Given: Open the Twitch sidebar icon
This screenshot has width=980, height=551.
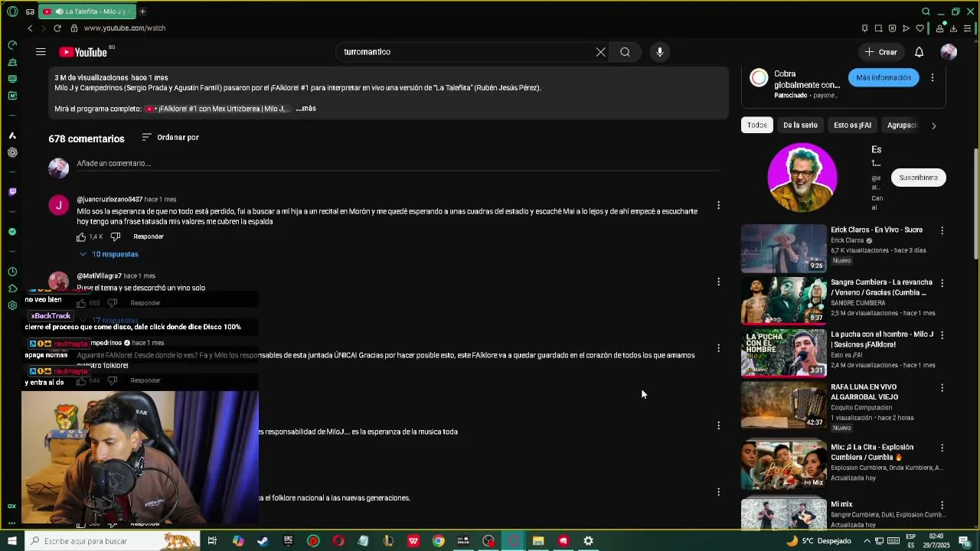Looking at the screenshot, I should pyautogui.click(x=12, y=192).
